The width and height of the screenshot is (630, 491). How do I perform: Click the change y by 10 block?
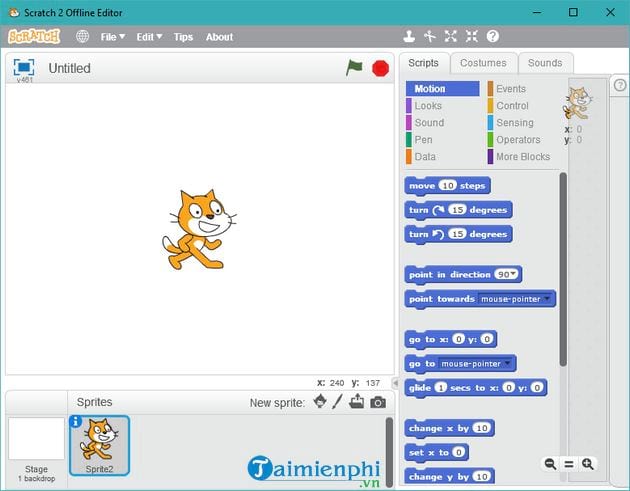tap(449, 477)
